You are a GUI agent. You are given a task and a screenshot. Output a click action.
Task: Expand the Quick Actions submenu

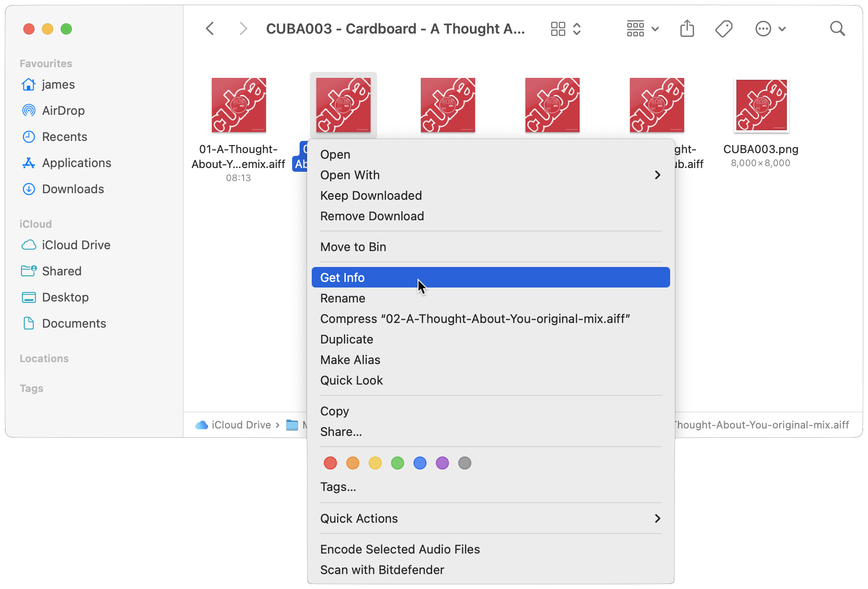490,519
